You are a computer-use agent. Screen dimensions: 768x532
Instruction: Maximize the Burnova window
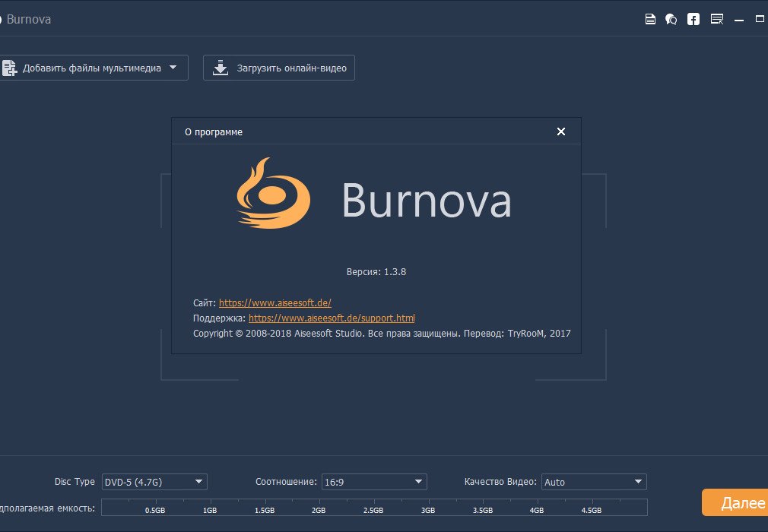pyautogui.click(x=760, y=19)
